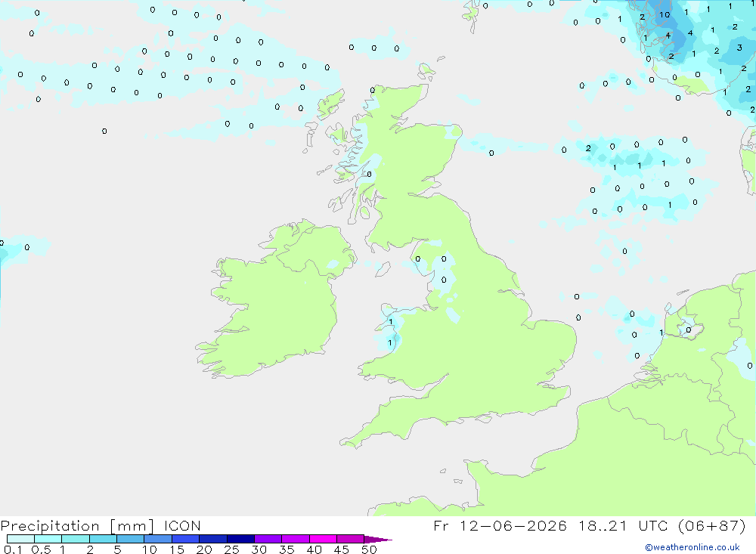Select the 0.1–0.5 mm lightest cyan legend swatch
756x554 pixels.
20,539
